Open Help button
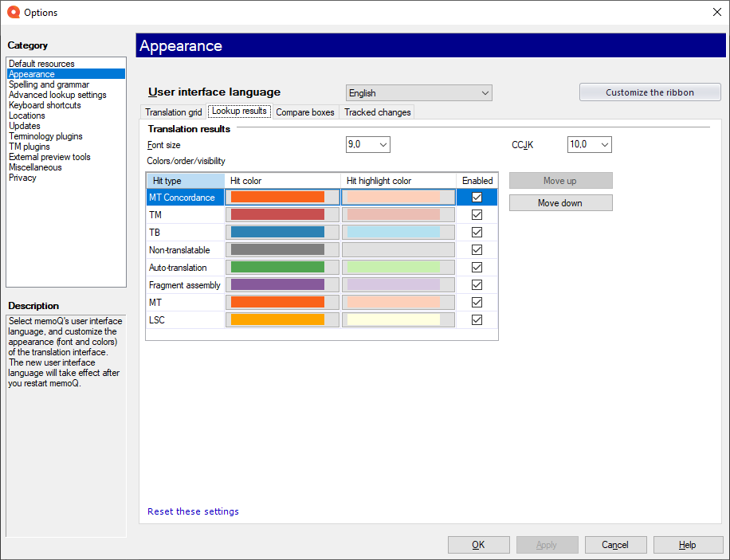 [688, 545]
